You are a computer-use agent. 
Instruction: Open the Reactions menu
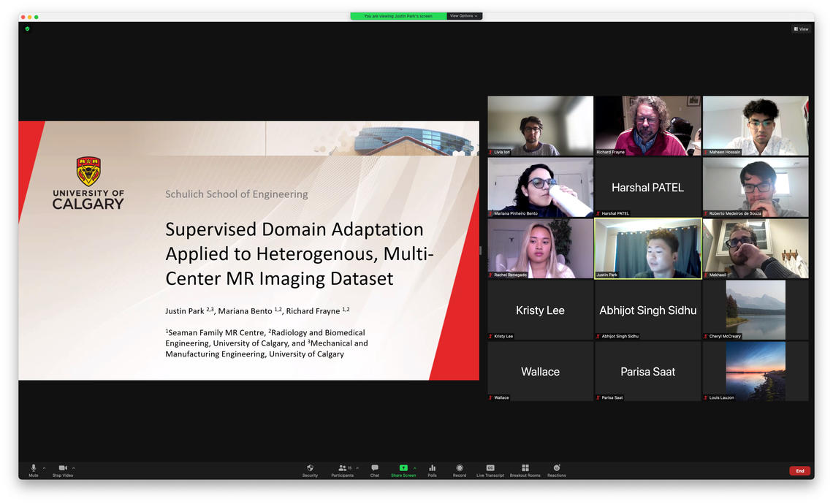pos(557,468)
